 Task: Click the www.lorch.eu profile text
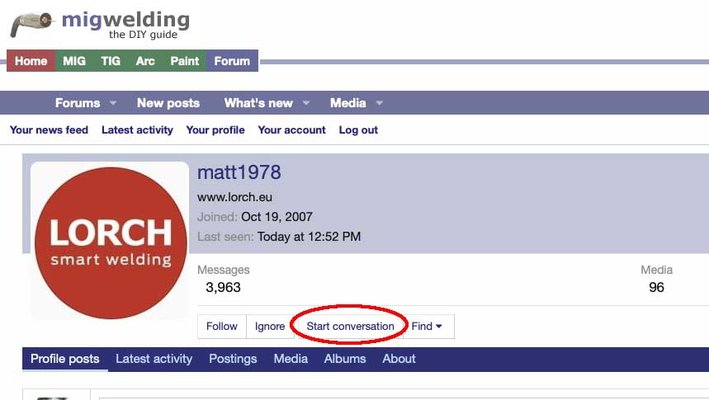(235, 197)
